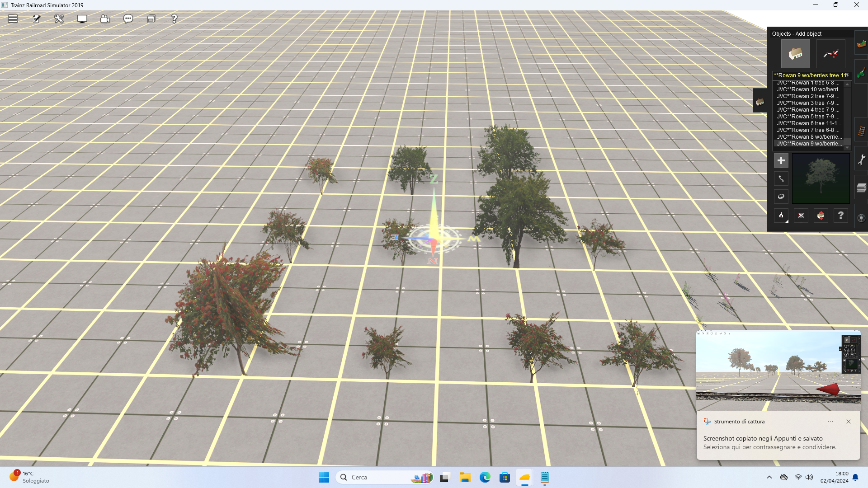Launch Microsoft Edge from taskbar
This screenshot has width=868, height=488.
point(485,477)
